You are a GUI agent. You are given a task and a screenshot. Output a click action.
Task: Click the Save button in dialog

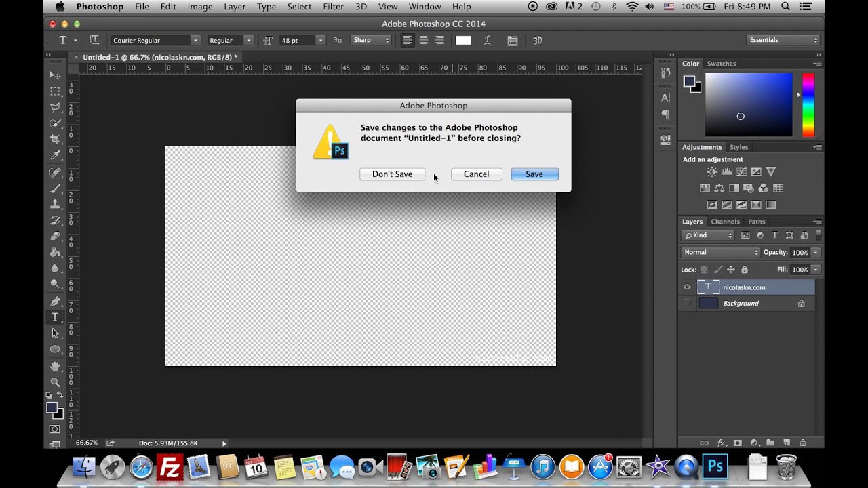tap(534, 174)
